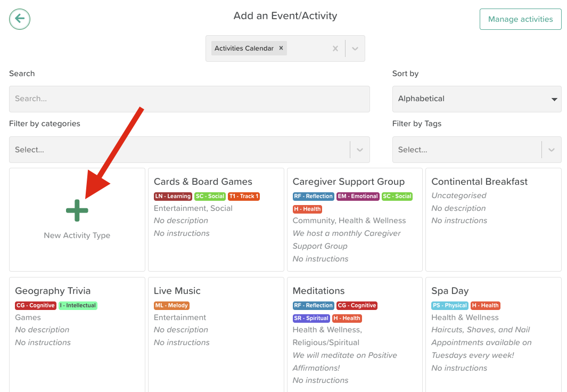Focus the Search input field

click(189, 99)
